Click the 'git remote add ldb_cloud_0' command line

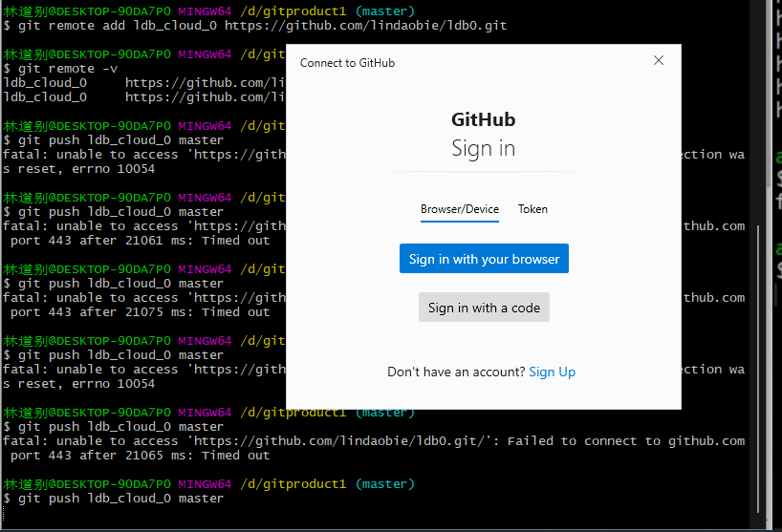[x=255, y=26]
